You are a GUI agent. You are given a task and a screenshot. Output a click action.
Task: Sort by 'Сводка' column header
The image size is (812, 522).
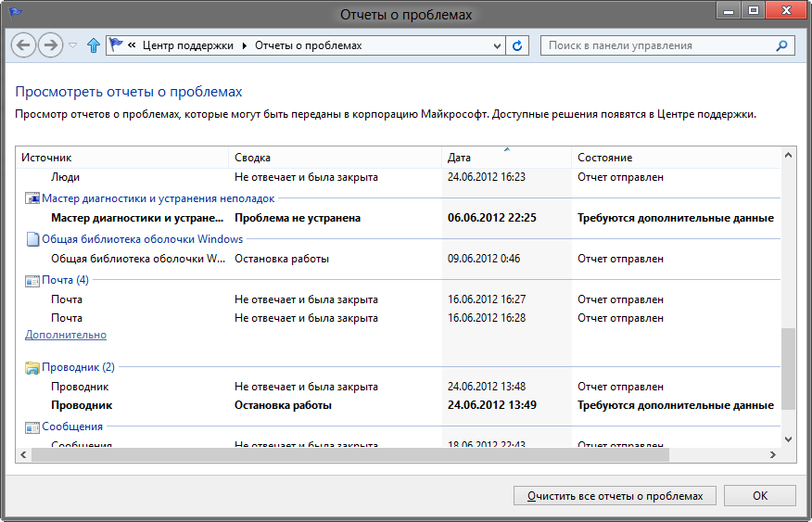click(x=335, y=158)
